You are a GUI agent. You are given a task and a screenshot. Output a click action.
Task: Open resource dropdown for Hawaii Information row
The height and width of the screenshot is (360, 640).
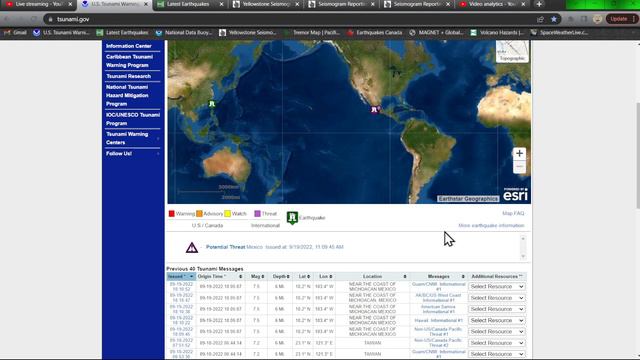point(497,320)
